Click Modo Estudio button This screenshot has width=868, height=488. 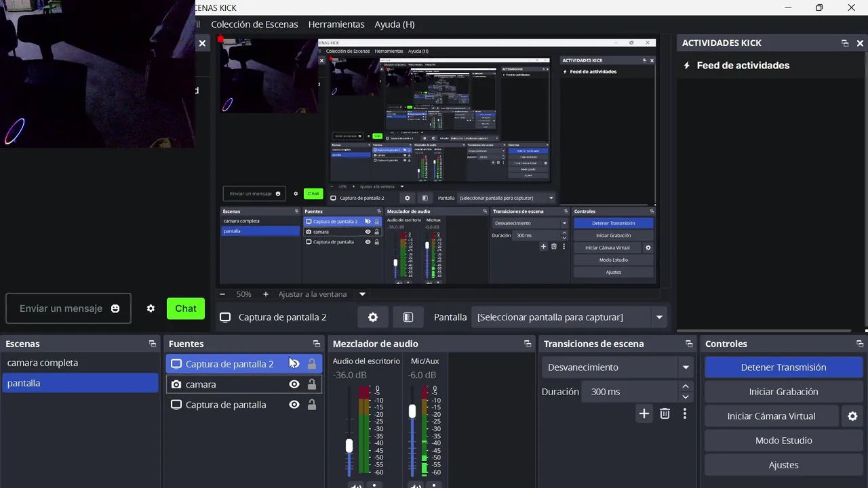click(783, 441)
